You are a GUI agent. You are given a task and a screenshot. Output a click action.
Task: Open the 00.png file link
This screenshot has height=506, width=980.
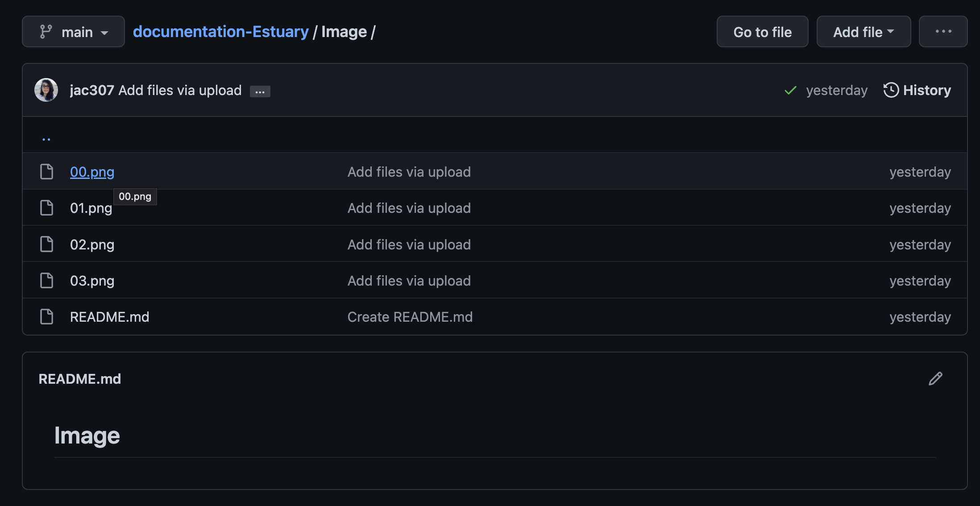92,172
